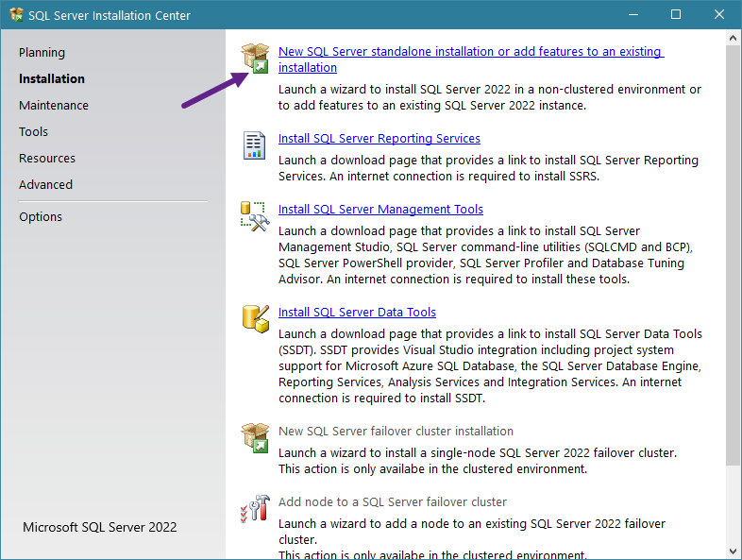Click text 'connection is required to install SSDT'

[x=380, y=399]
